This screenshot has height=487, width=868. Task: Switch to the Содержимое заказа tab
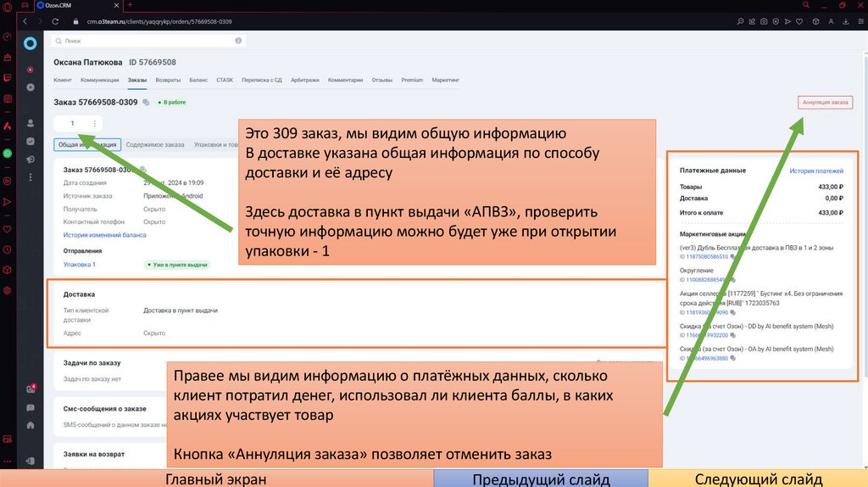155,144
